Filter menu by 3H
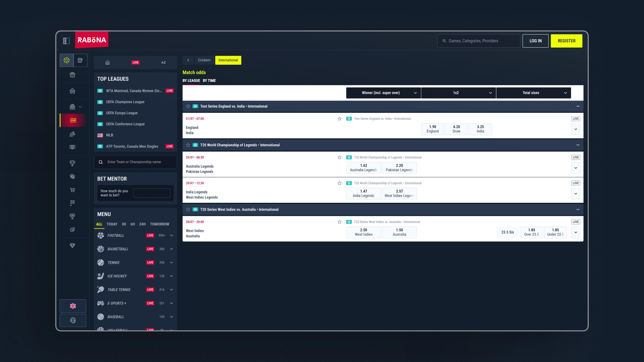Viewport: 644px width, 362px height. (124, 224)
